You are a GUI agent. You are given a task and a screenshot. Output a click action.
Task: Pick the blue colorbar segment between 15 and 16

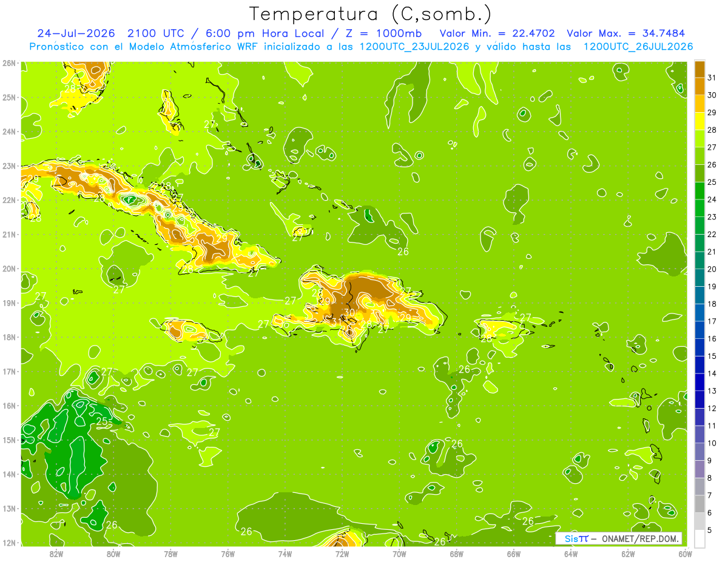click(699, 347)
